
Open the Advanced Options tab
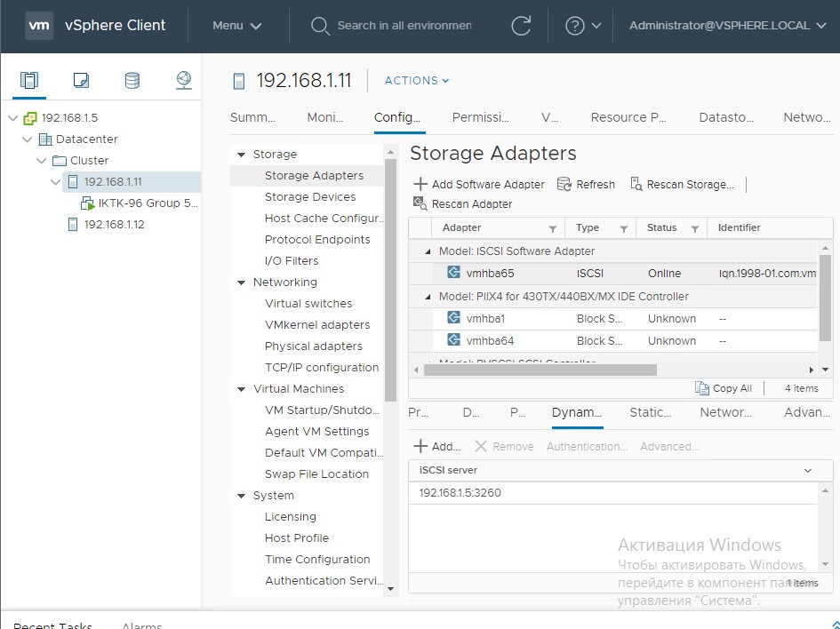point(807,412)
